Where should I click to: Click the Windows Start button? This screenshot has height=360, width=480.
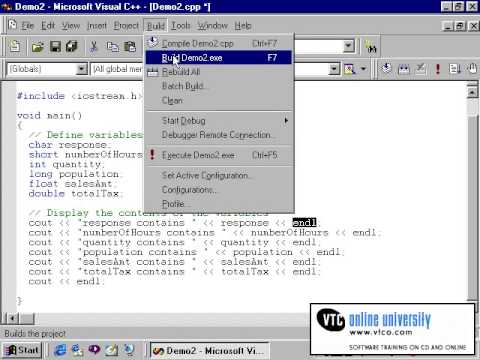tap(22, 350)
